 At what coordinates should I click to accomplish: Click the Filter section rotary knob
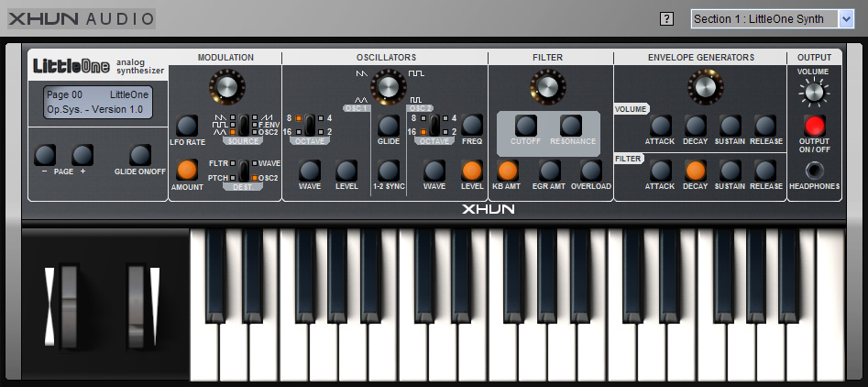(x=547, y=87)
